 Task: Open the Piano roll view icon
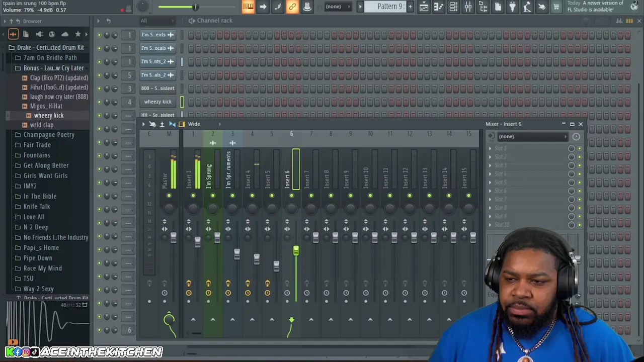click(438, 7)
